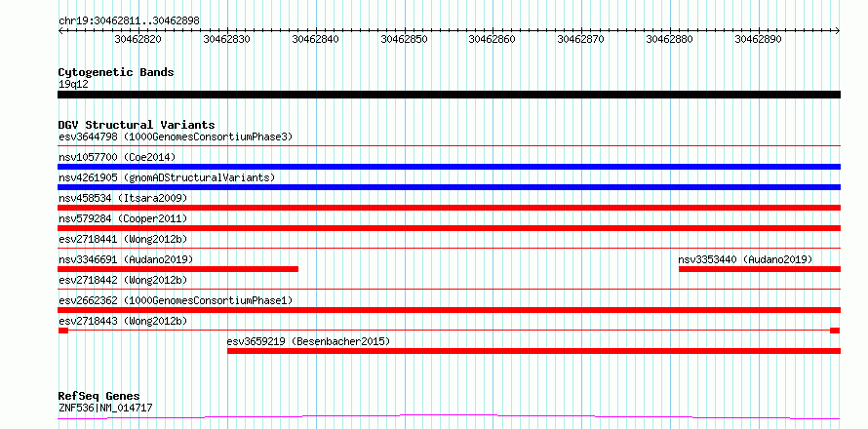Click the chr19:30462811..30462898 region label
This screenshot has height=429, width=868.
point(129,21)
